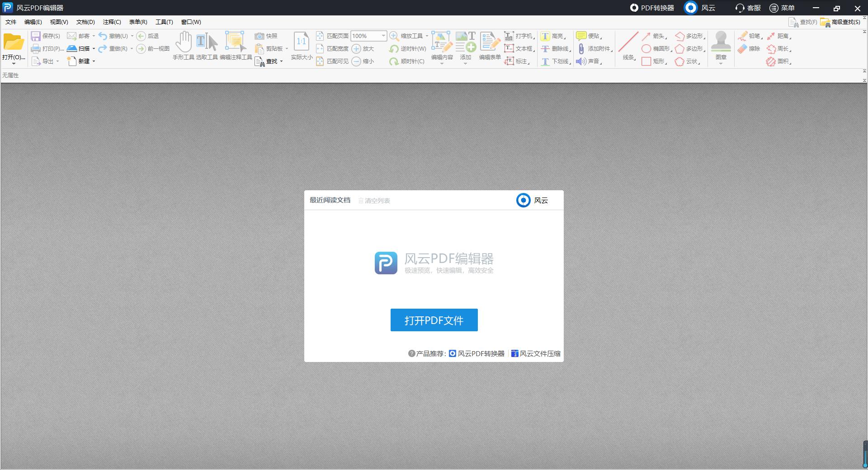868x470 pixels.
Task: Select the Sound (声音) annotation tool
Action: tap(589, 61)
